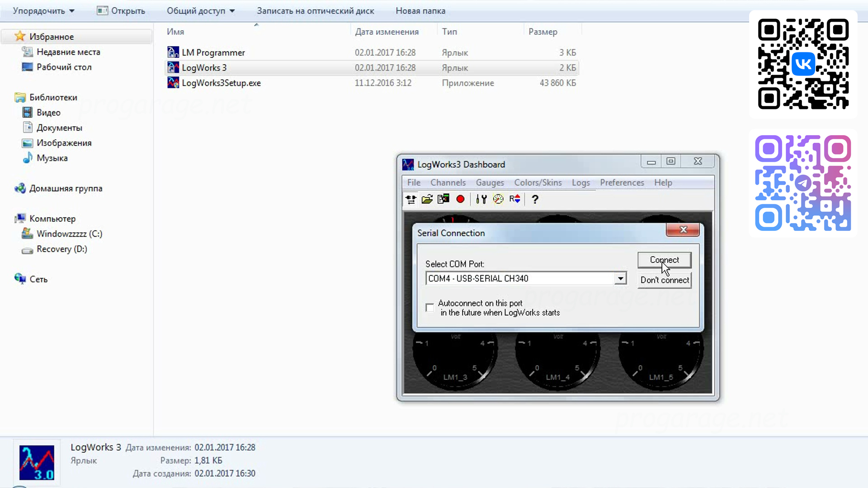Enable the Autoconnect on this port checkbox
This screenshot has height=488, width=868.
pos(429,308)
